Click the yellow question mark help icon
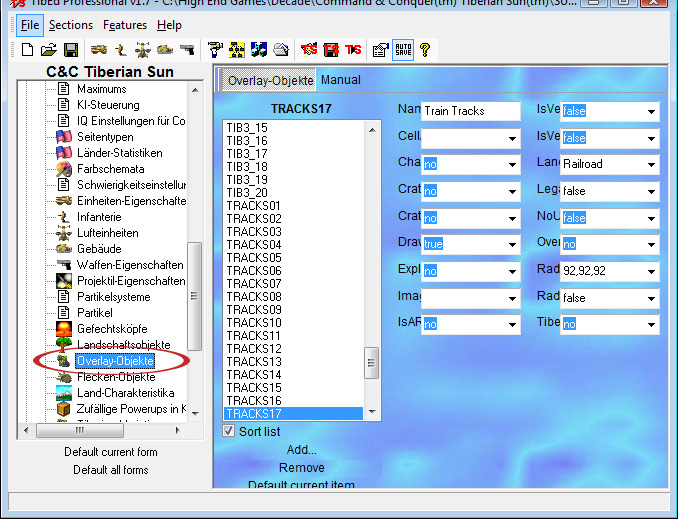 (x=425, y=50)
